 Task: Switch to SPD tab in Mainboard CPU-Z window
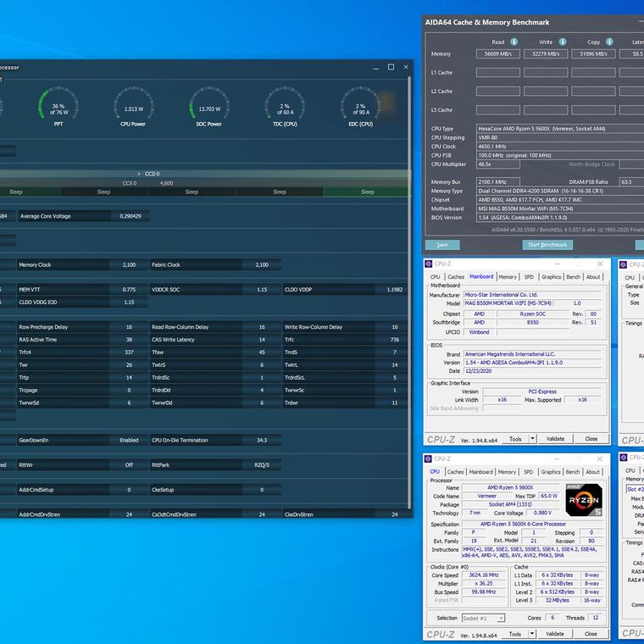pos(529,277)
